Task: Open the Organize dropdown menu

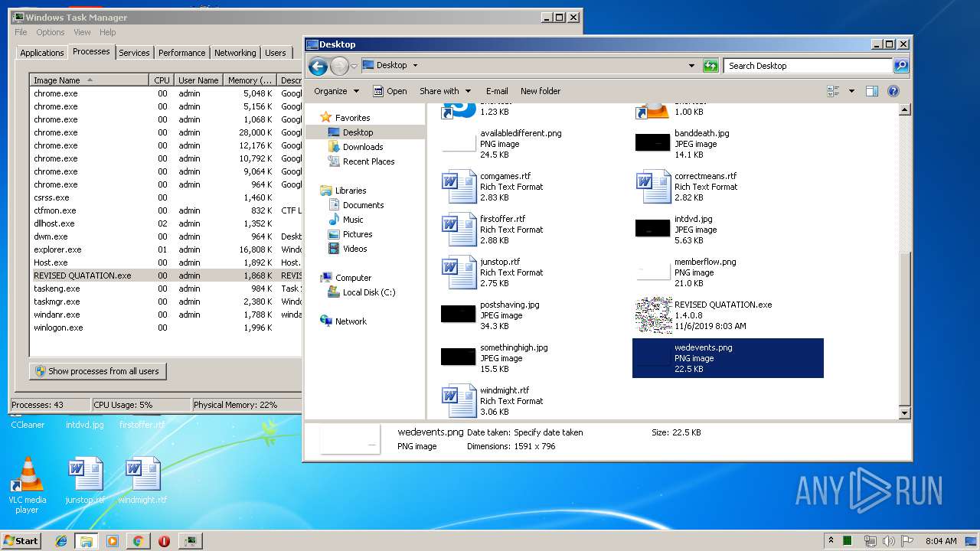Action: point(336,91)
